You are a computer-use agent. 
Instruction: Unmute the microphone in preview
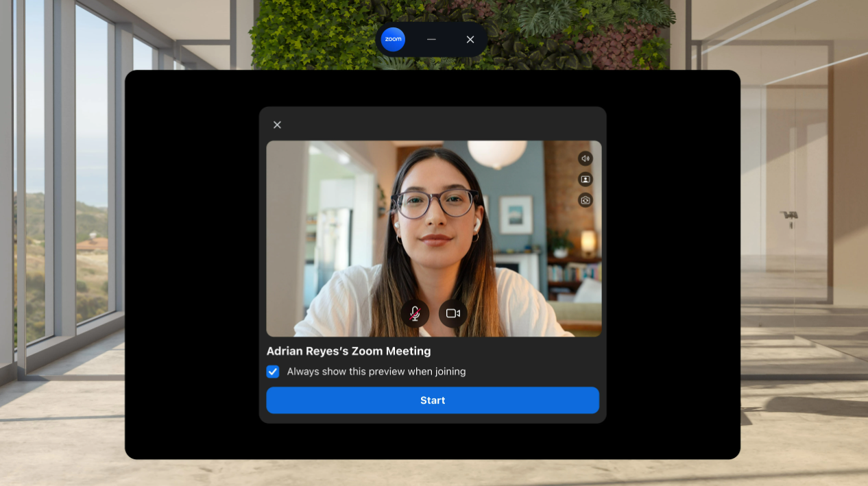pyautogui.click(x=415, y=313)
